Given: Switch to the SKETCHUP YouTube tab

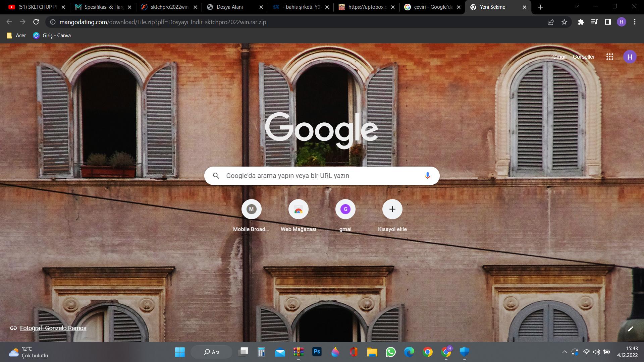Looking at the screenshot, I should (34, 7).
